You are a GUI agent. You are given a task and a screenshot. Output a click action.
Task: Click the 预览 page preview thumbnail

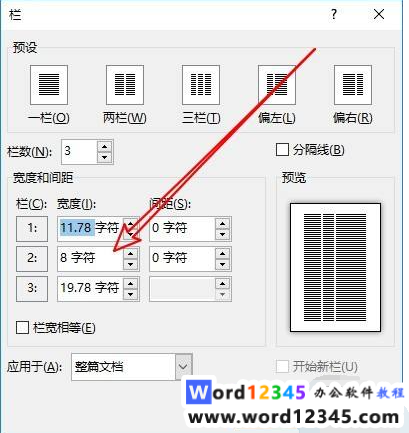point(335,267)
